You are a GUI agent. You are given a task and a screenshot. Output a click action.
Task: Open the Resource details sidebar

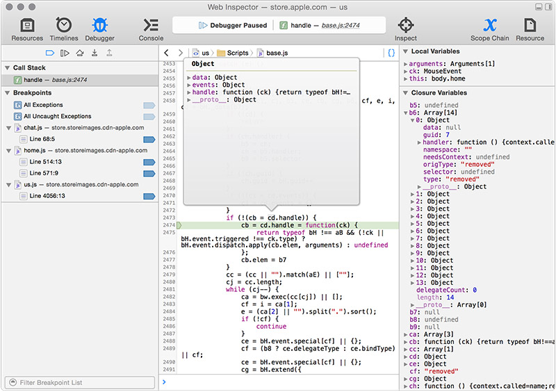530,29
